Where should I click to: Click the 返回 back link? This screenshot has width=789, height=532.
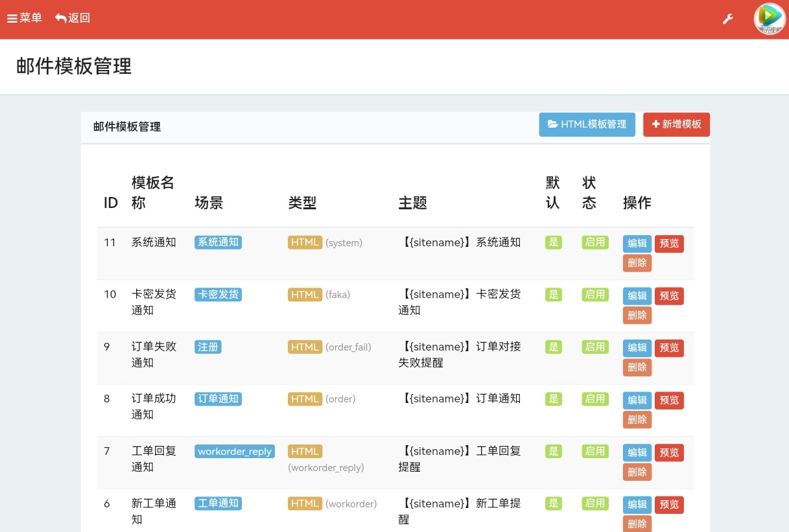click(x=73, y=18)
